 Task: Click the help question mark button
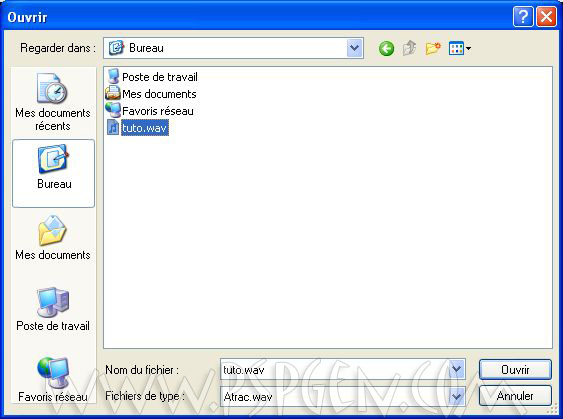523,17
